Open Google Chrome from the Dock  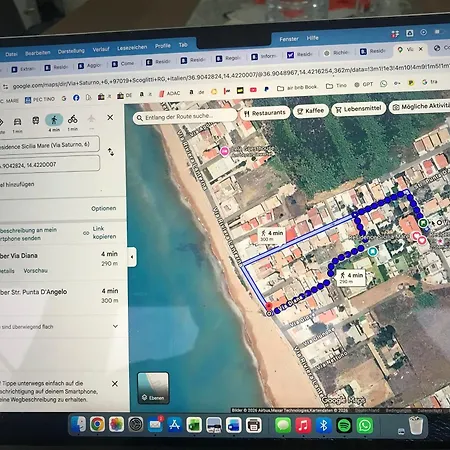pos(97,425)
